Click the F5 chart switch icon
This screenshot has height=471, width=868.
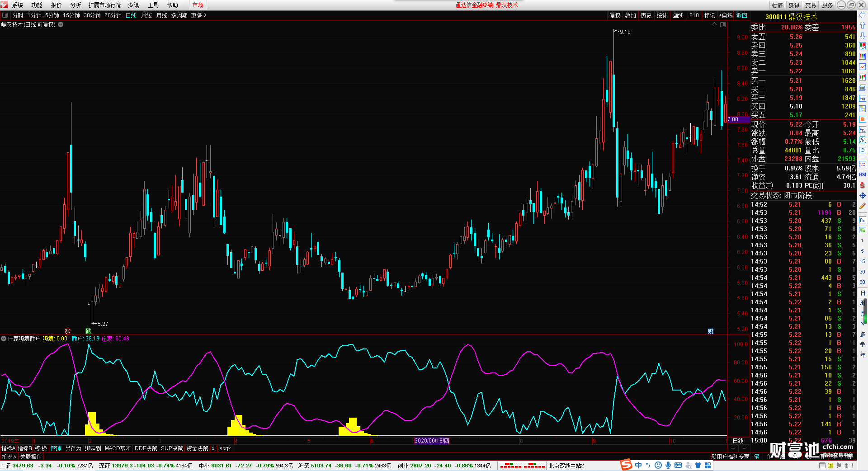(x=863, y=220)
